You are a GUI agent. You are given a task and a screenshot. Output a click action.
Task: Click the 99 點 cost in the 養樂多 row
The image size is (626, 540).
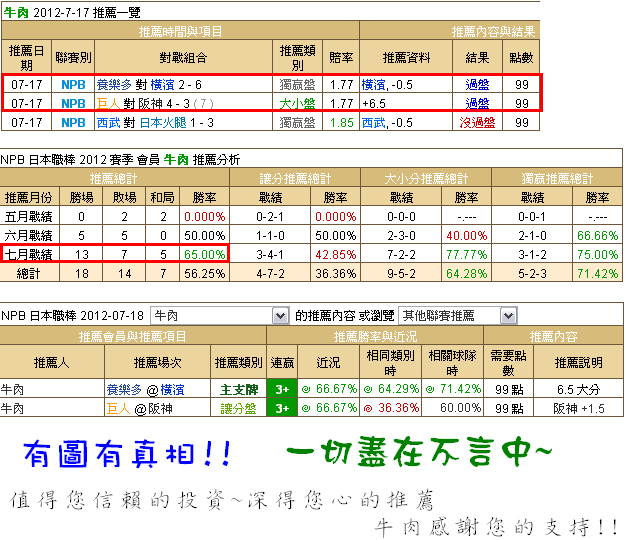coord(509,390)
